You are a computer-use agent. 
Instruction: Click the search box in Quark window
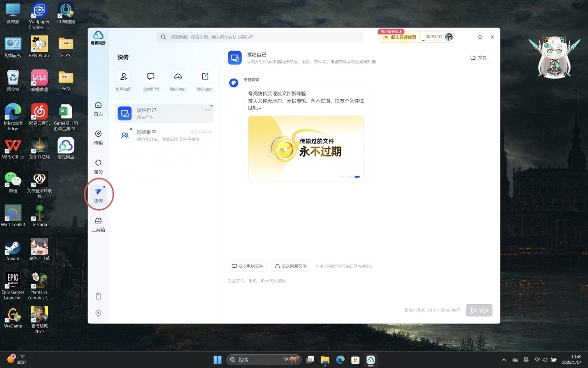pyautogui.click(x=260, y=37)
